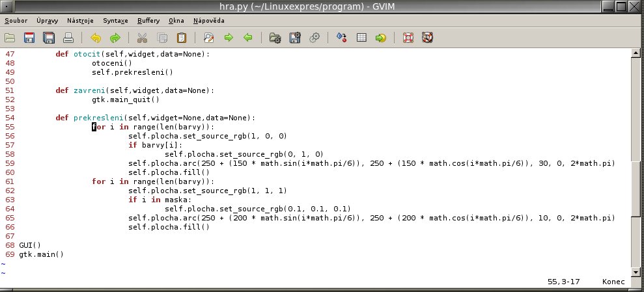Open the Nástroje menu
Image resolution: width=644 pixels, height=292 pixels.
(x=80, y=21)
